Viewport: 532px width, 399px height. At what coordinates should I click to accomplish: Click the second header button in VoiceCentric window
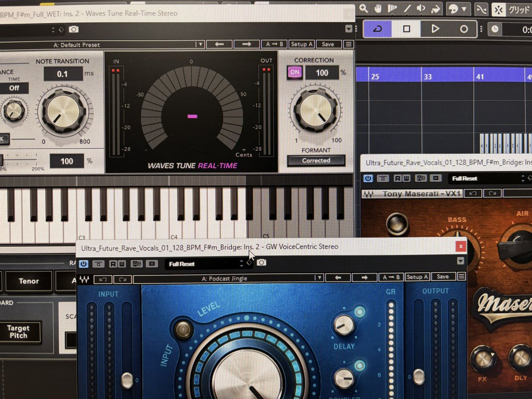pyautogui.click(x=98, y=264)
